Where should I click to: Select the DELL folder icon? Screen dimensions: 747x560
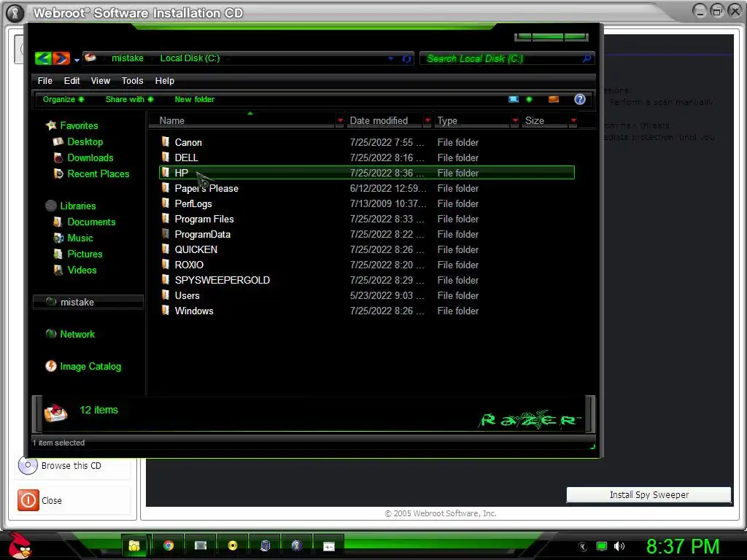166,157
